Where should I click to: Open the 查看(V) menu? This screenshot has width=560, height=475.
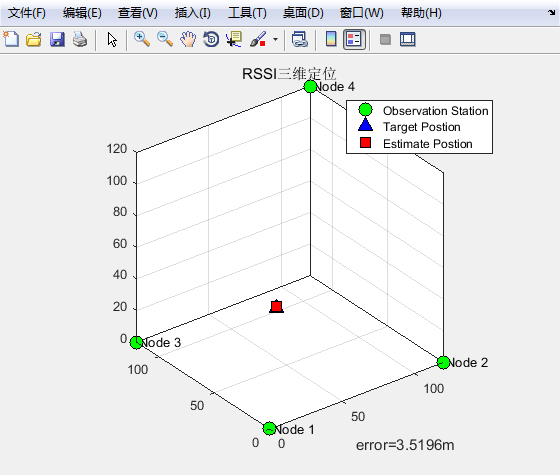[138, 13]
